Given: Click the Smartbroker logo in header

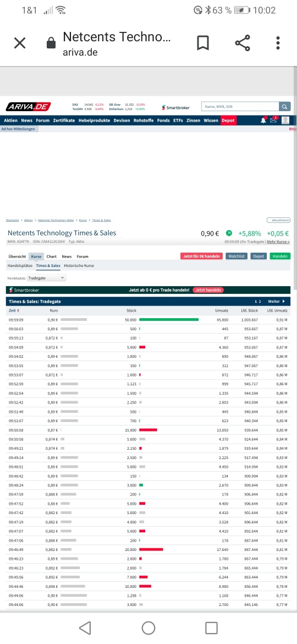Looking at the screenshot, I should [176, 107].
